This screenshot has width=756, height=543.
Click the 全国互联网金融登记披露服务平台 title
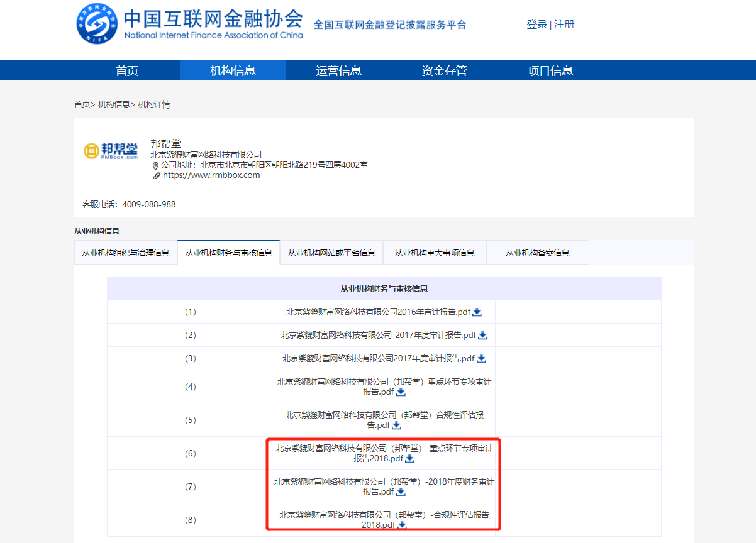tap(390, 25)
